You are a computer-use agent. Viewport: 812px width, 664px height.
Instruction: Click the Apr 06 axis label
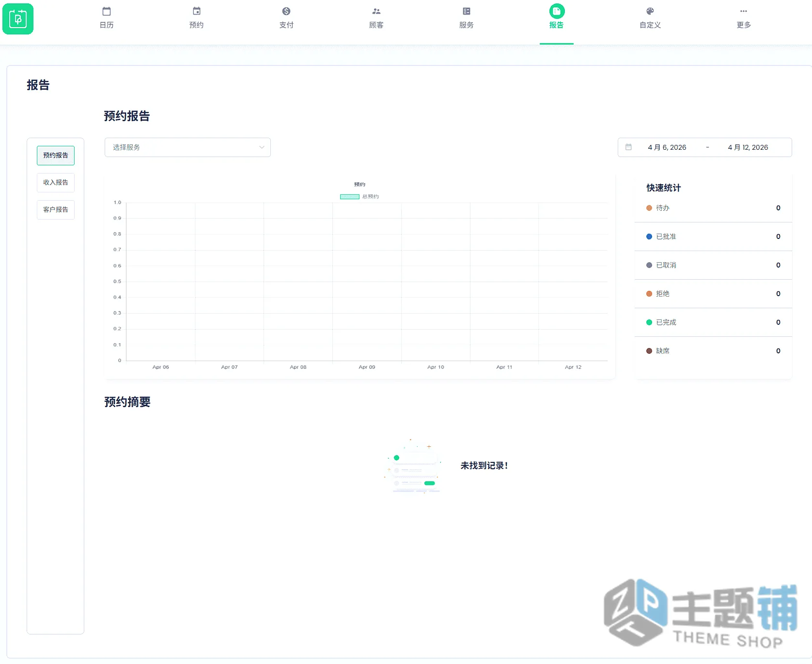pyautogui.click(x=161, y=367)
